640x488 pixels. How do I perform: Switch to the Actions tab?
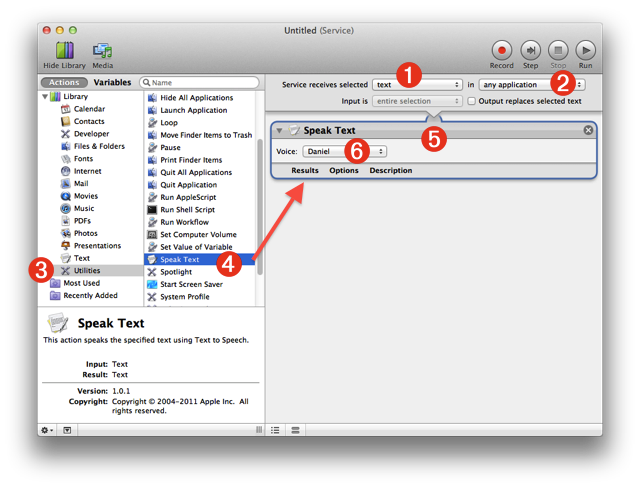[x=64, y=82]
